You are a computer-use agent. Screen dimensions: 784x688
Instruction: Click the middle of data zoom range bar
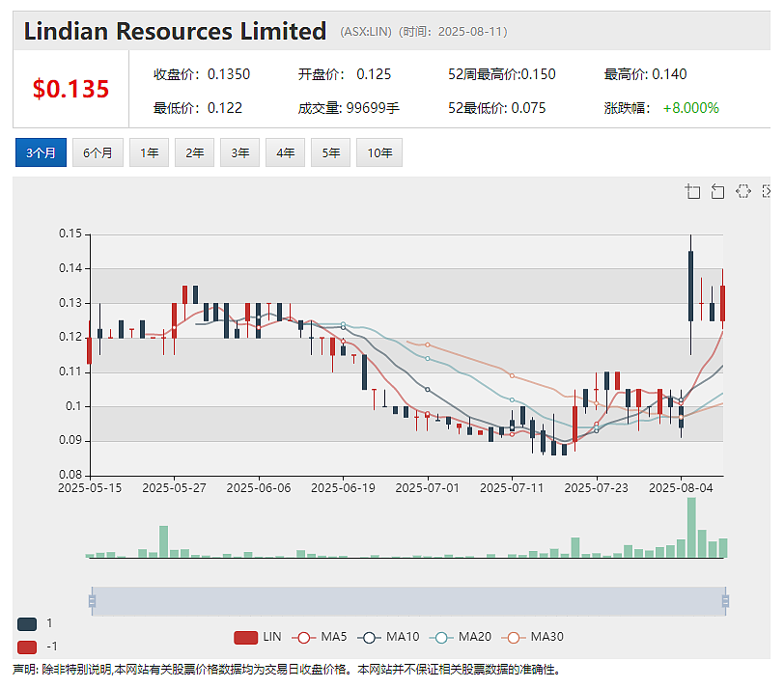pos(408,600)
